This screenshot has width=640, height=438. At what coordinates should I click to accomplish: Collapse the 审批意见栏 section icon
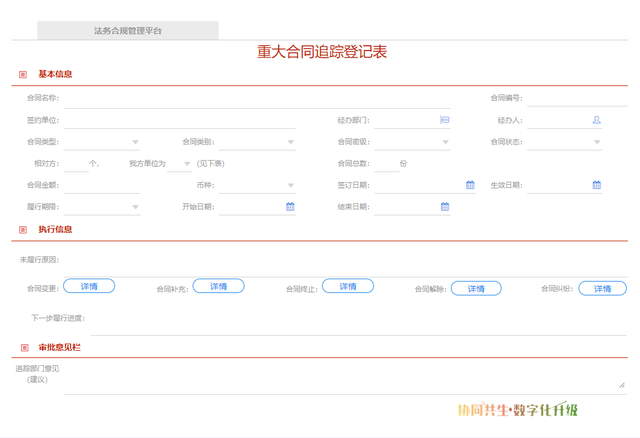pos(23,348)
